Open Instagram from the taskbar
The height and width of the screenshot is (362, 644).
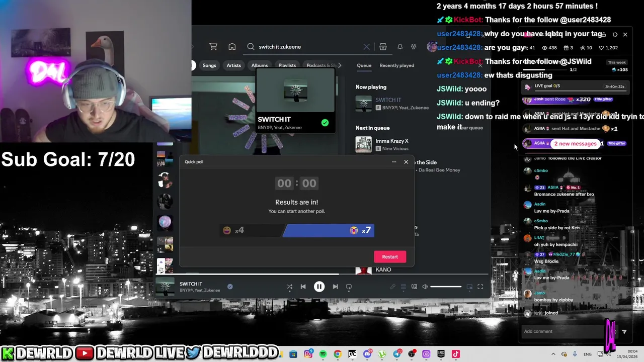coord(308,354)
